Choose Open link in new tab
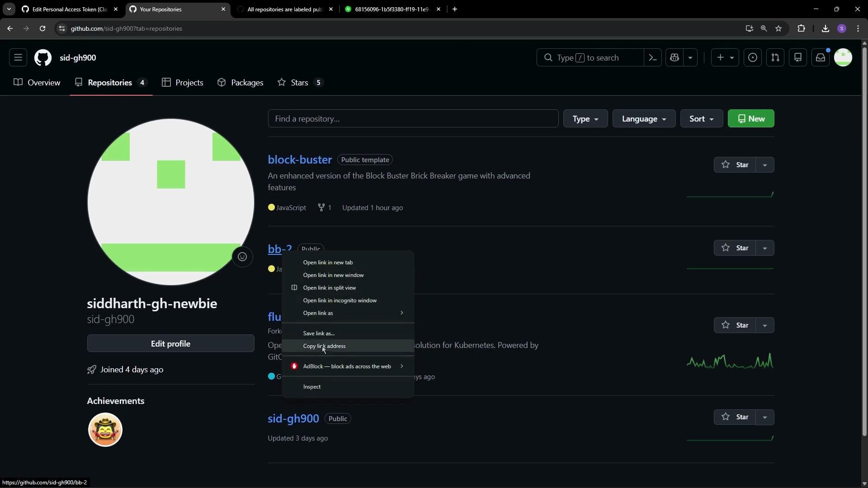This screenshot has height=488, width=868. tap(348, 262)
